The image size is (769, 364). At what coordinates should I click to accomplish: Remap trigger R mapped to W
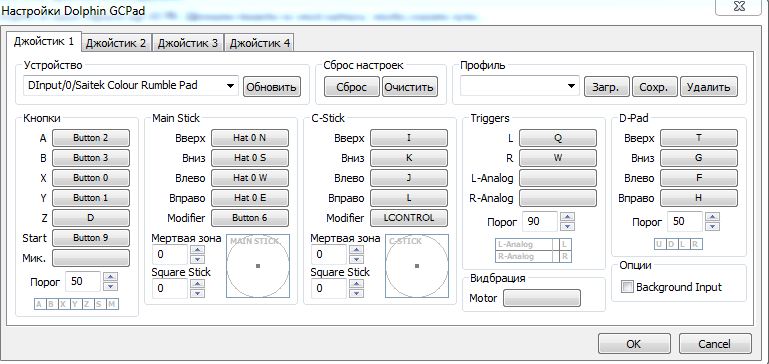point(558,158)
